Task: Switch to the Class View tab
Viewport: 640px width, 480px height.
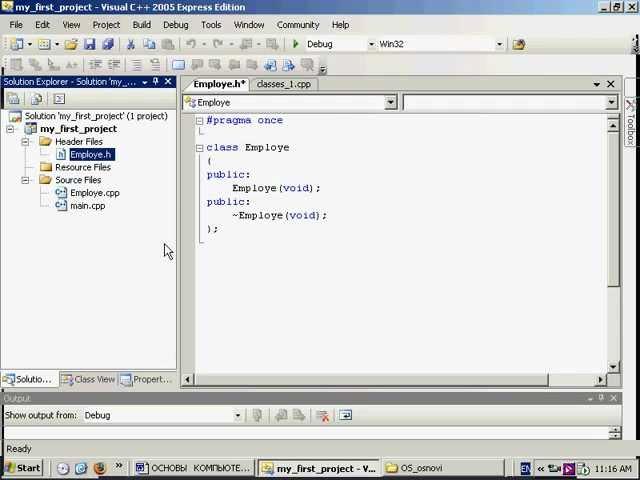Action: [89, 379]
